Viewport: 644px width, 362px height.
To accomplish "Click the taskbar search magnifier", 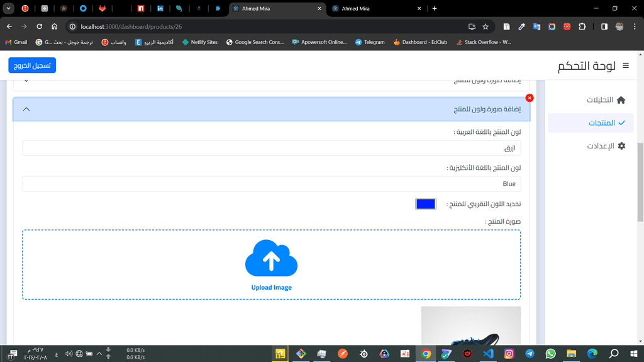I will [x=614, y=353].
